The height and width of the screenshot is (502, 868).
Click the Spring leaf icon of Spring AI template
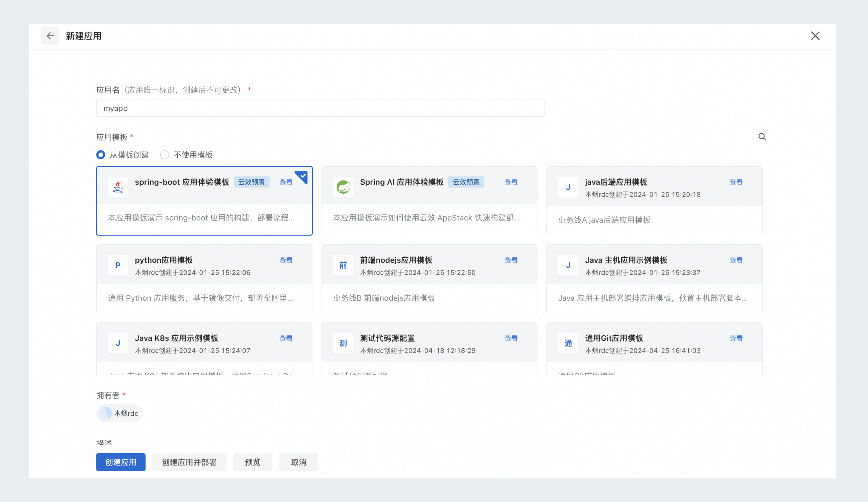point(343,187)
